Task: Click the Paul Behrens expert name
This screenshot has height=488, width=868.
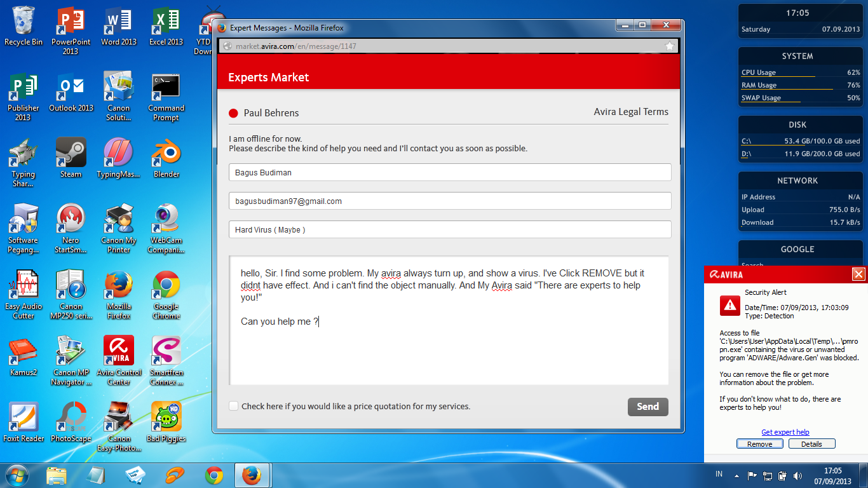Action: point(271,113)
